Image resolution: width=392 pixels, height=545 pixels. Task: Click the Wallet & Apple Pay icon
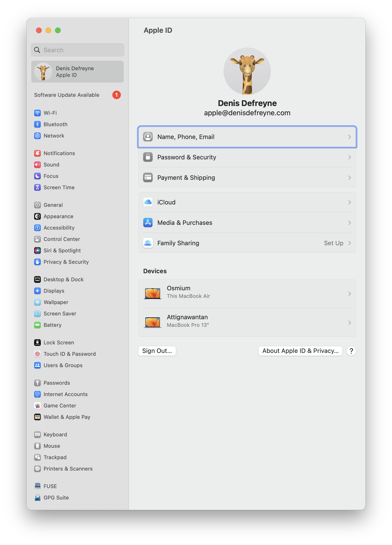coord(37,417)
